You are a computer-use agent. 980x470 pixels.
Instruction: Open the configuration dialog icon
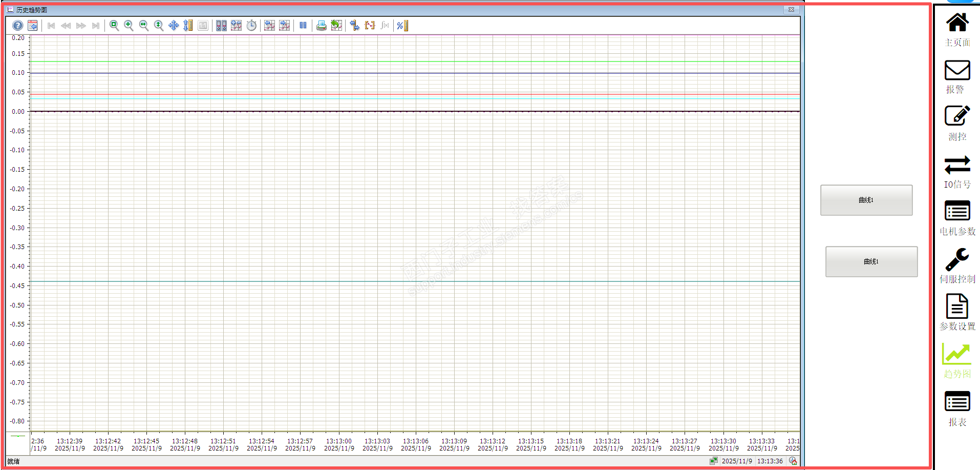point(32,26)
